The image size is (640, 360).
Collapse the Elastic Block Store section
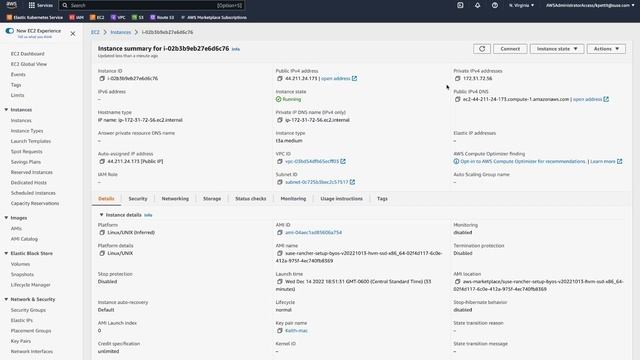pyautogui.click(x=6, y=253)
